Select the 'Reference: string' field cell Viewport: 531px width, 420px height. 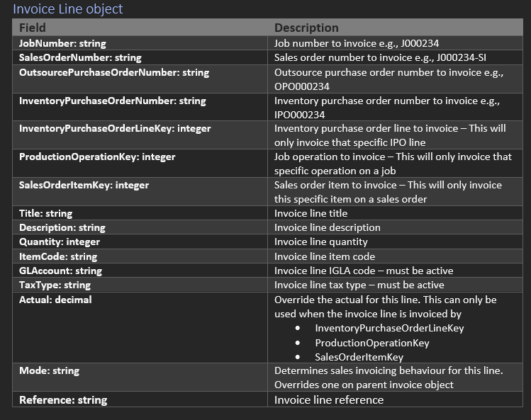click(140, 399)
